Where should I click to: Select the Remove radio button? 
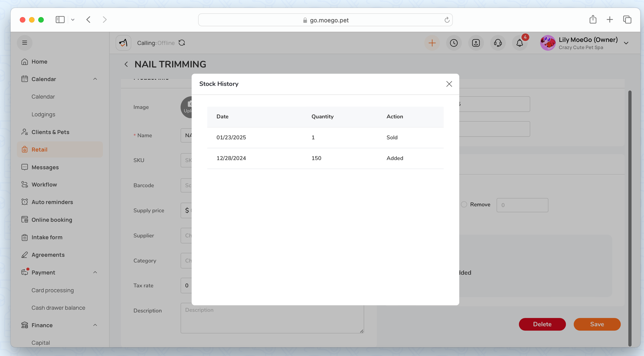tap(464, 204)
